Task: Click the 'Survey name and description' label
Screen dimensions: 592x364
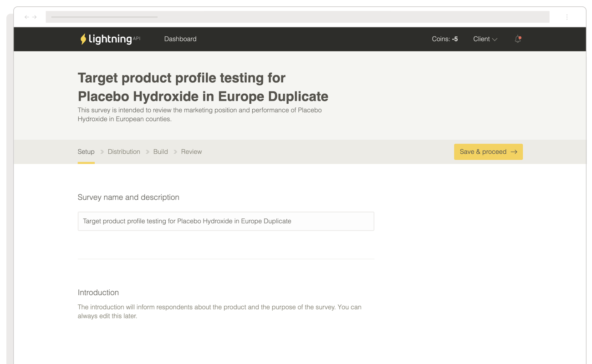Action: (128, 197)
